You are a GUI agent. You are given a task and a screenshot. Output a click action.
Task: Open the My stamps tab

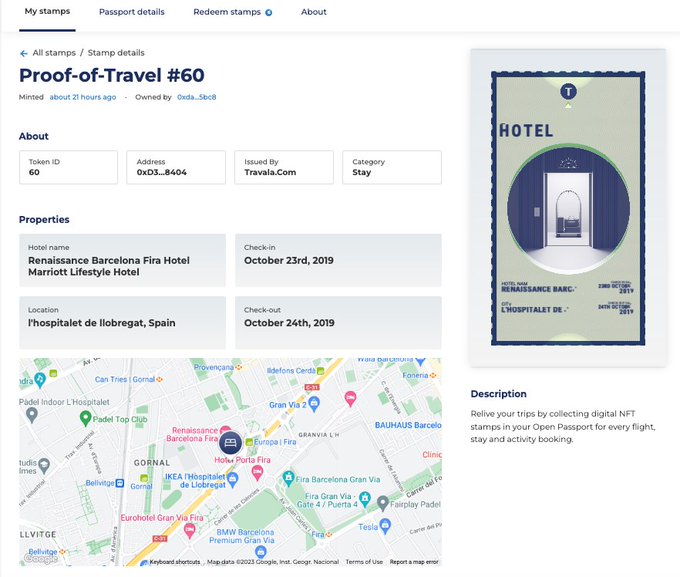pyautogui.click(x=47, y=11)
